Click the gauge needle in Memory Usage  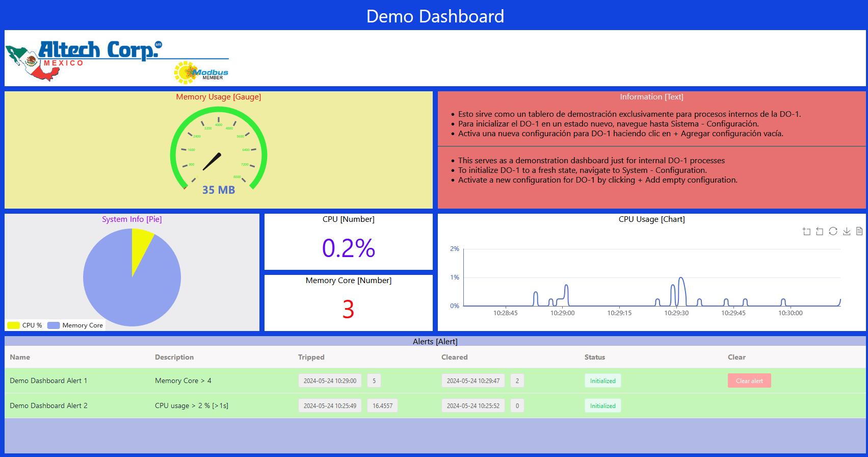pos(212,161)
